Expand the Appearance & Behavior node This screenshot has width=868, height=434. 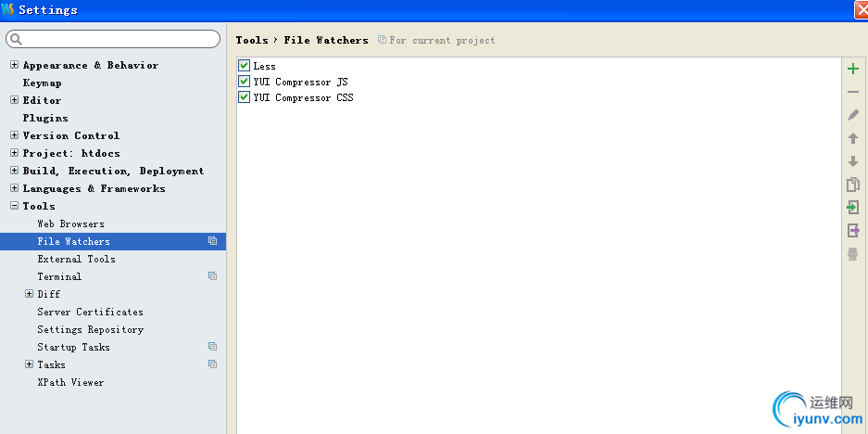14,65
